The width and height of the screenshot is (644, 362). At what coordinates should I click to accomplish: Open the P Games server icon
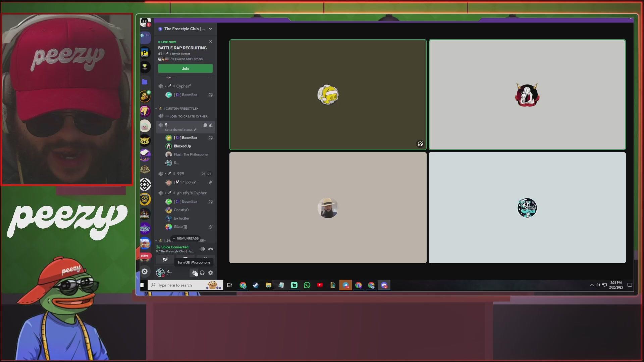click(145, 52)
